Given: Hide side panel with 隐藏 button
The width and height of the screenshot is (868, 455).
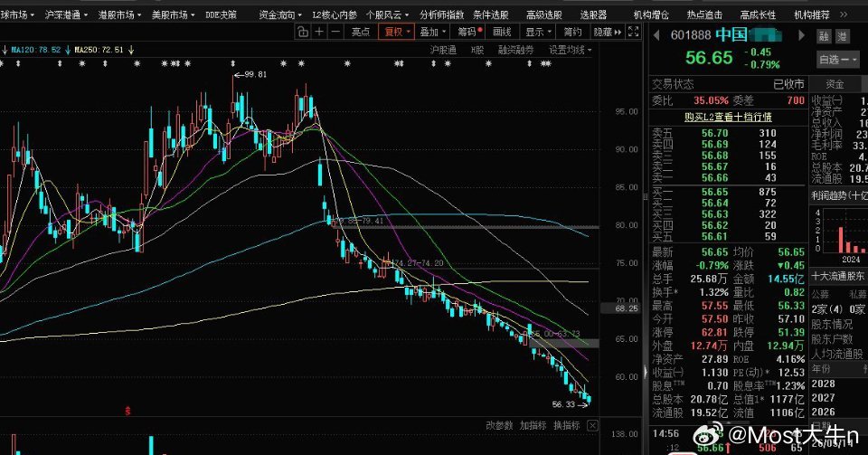Looking at the screenshot, I should [608, 32].
